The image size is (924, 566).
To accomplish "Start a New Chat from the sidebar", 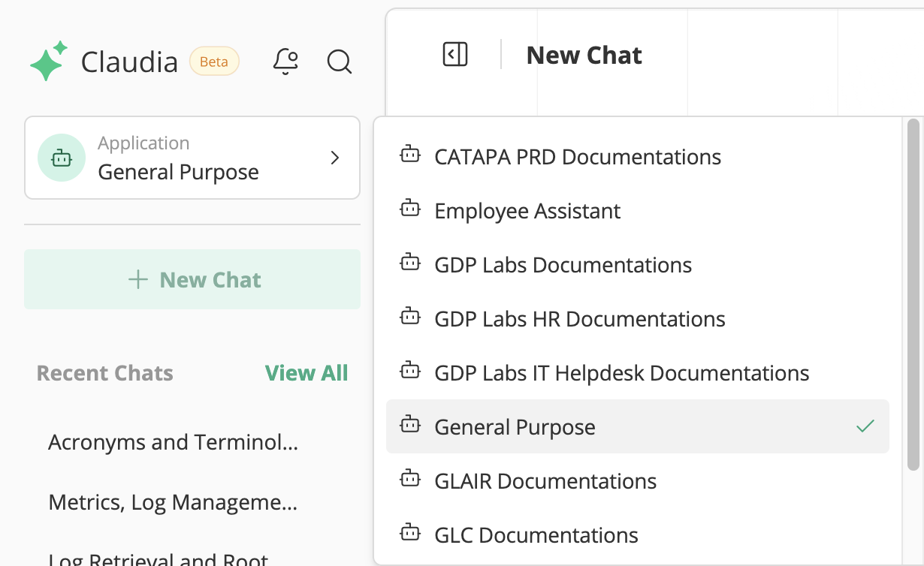I will pyautogui.click(x=192, y=280).
